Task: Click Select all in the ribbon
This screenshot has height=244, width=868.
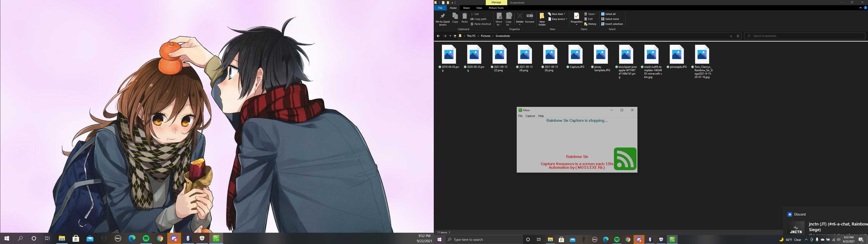Action: tap(608, 14)
